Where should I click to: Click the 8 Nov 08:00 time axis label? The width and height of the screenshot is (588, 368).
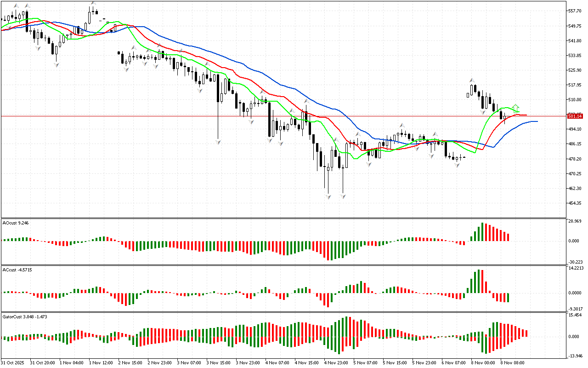tap(511, 363)
